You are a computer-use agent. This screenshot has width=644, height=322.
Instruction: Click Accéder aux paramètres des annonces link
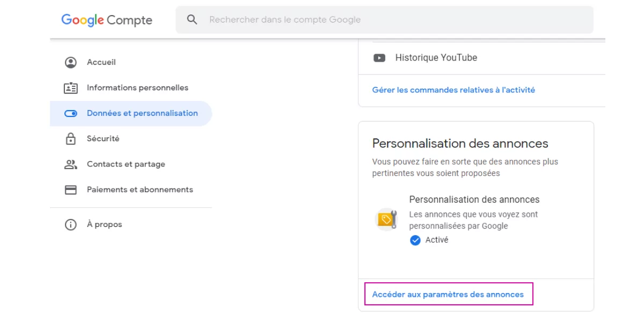[448, 294]
